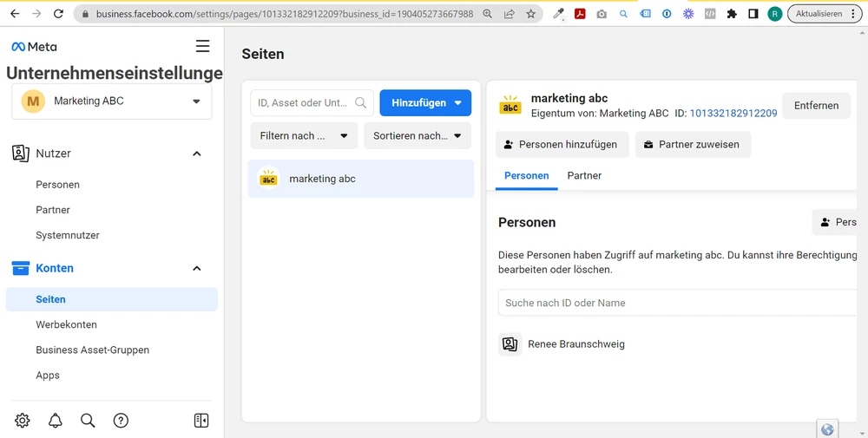Viewport: 868px width, 438px height.
Task: Open the notifications bell icon
Action: [x=56, y=421]
